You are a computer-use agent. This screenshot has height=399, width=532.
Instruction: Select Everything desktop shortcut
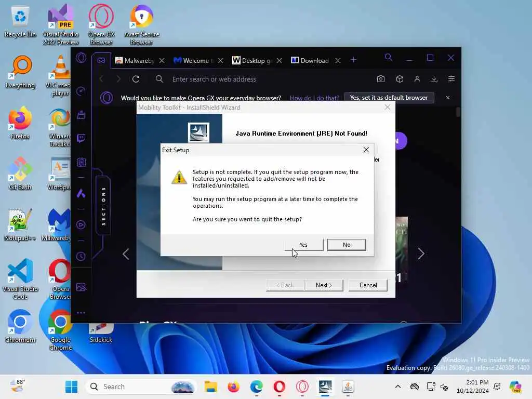[x=20, y=72]
